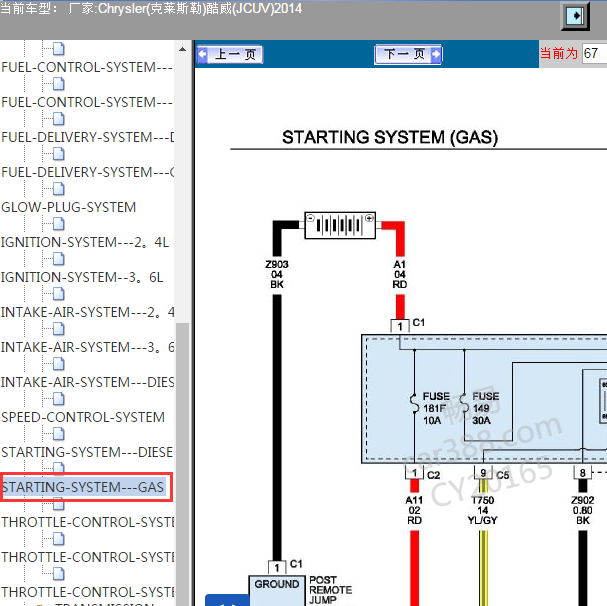607x606 pixels.
Task: Click connector pin 9 labeled C5
Action: (483, 473)
